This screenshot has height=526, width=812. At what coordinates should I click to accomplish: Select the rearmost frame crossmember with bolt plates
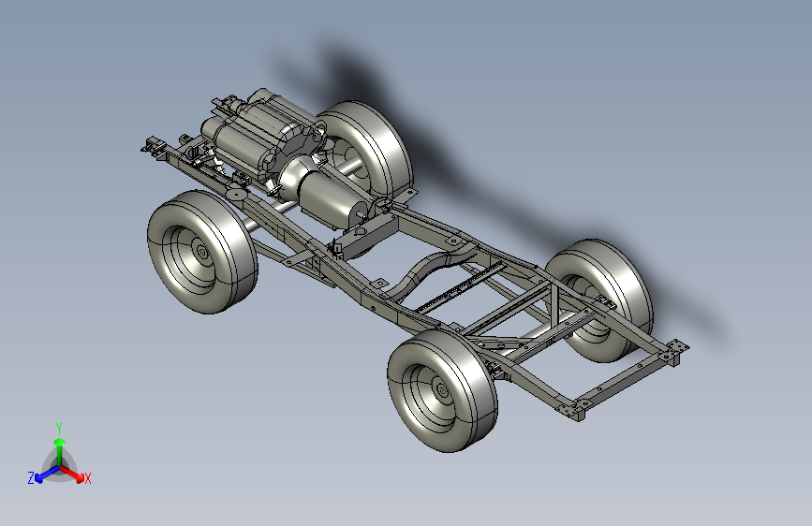[x=623, y=379]
